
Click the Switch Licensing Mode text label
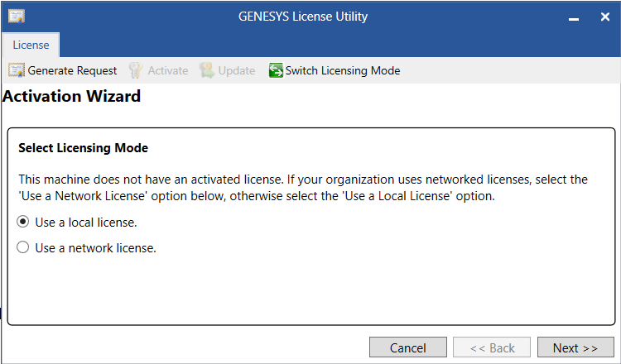(x=343, y=70)
